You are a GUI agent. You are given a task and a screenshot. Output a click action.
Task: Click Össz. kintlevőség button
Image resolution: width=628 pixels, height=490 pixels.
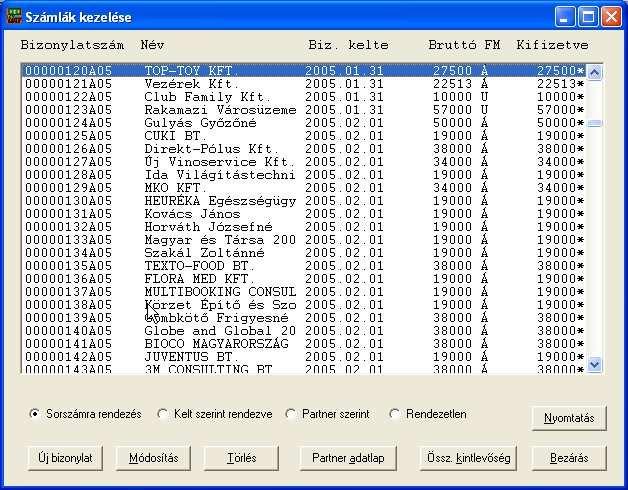click(x=468, y=458)
